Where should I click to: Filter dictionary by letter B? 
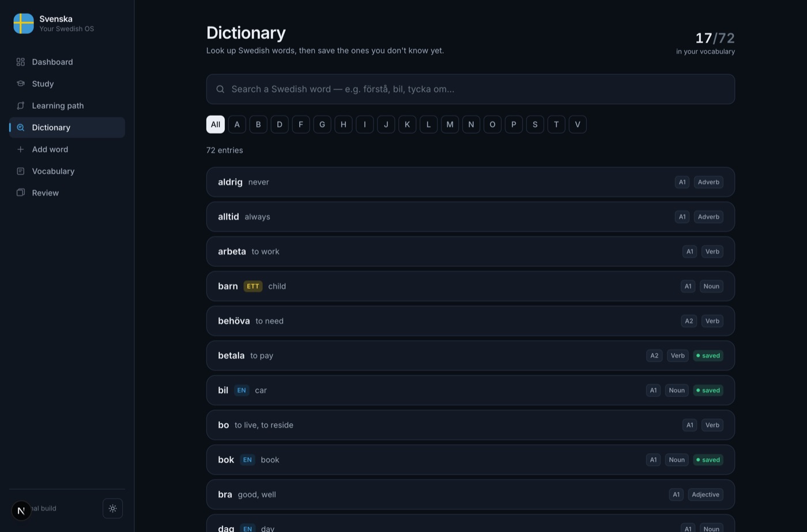pyautogui.click(x=258, y=124)
